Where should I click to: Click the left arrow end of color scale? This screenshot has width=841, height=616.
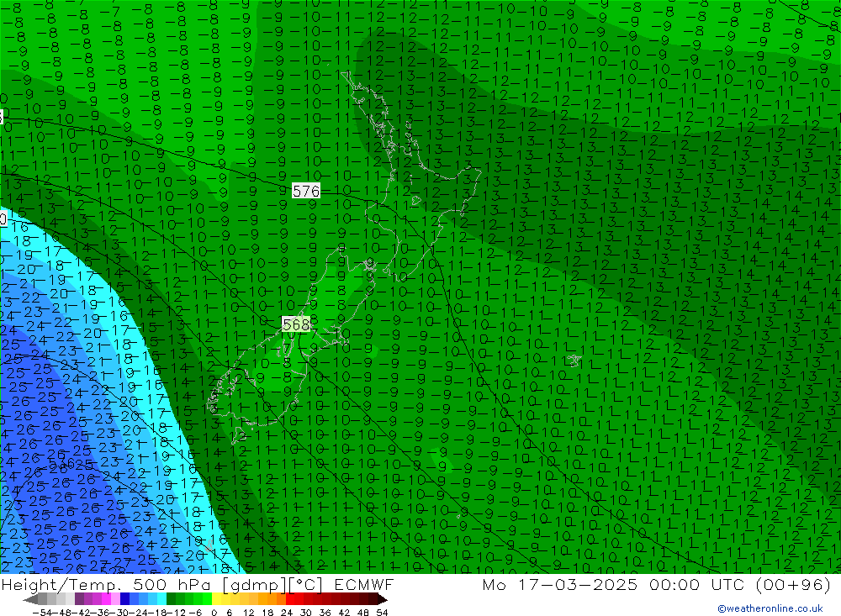30,599
